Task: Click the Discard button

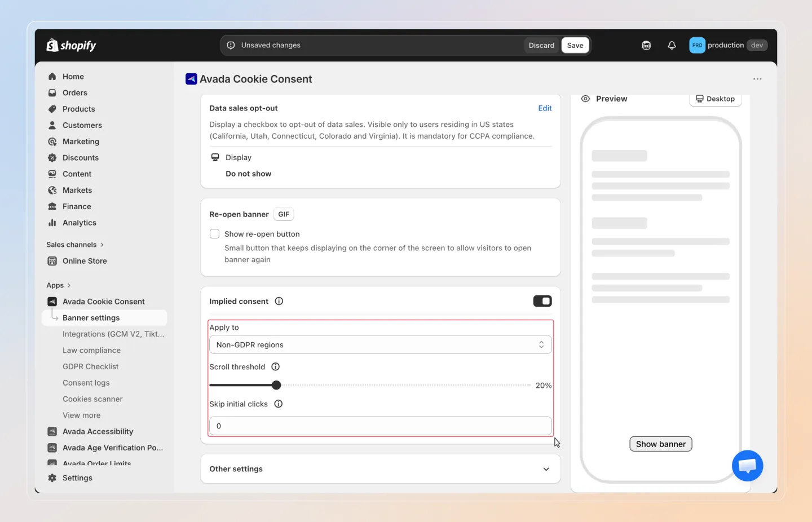Action: tap(541, 45)
